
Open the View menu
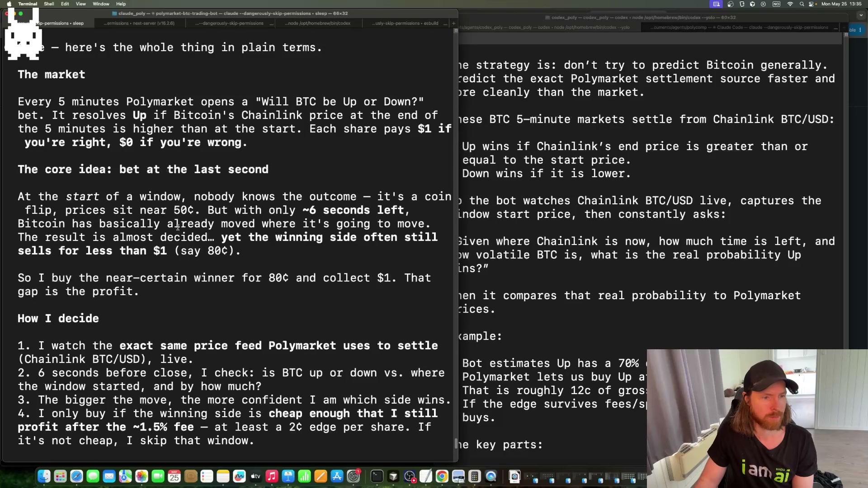[x=81, y=4]
